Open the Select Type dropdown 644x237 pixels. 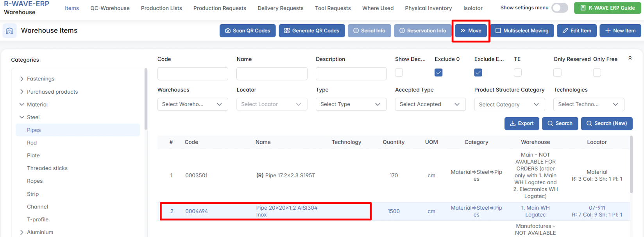coord(351,104)
